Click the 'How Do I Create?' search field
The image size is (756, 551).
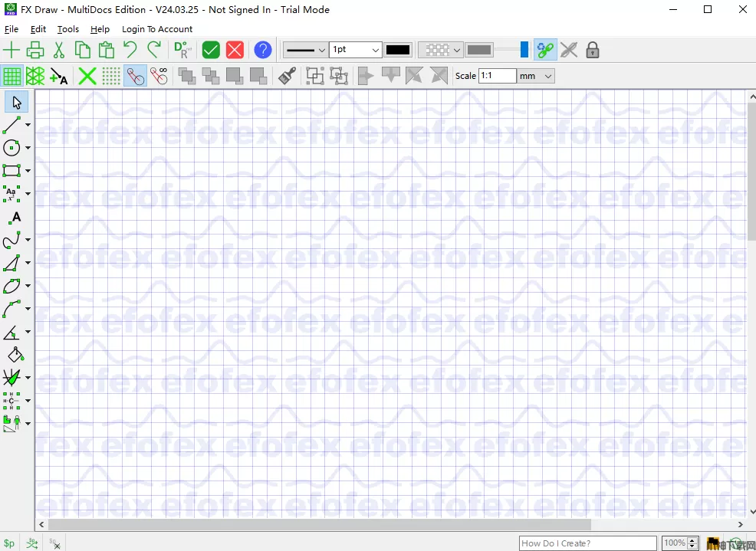[x=587, y=543]
